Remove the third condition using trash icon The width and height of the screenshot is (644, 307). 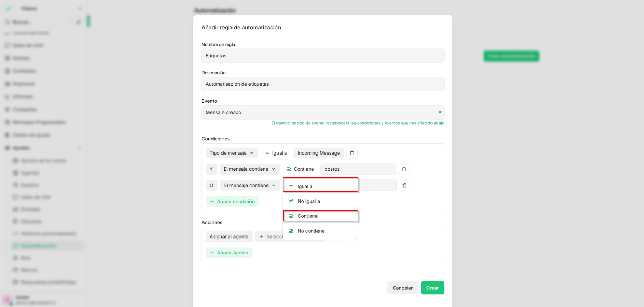404,185
